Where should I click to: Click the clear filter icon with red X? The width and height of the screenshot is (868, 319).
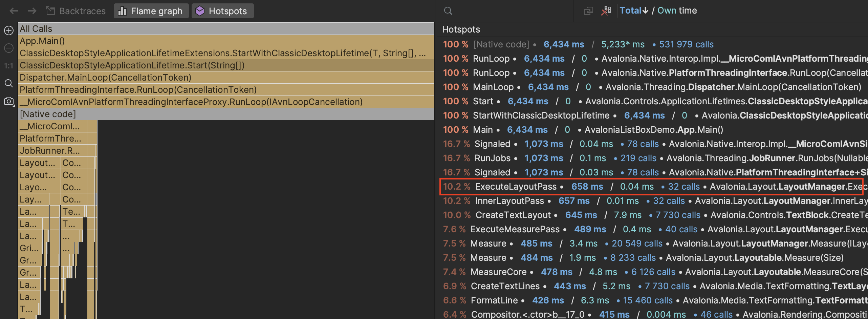(x=606, y=10)
